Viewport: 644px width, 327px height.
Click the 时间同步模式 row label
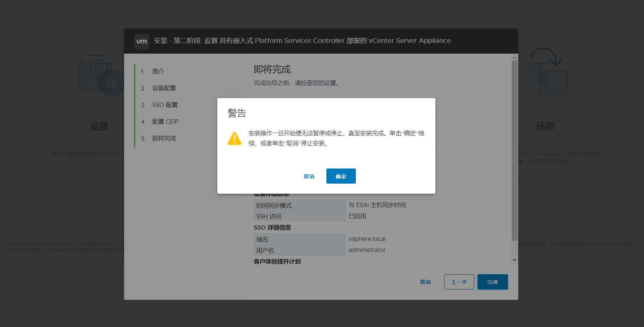click(274, 205)
